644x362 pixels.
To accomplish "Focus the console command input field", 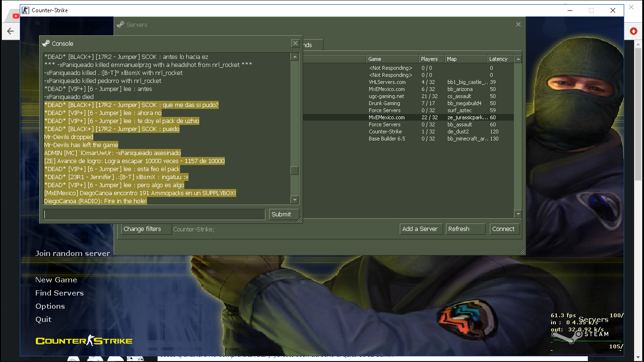I will tap(154, 214).
